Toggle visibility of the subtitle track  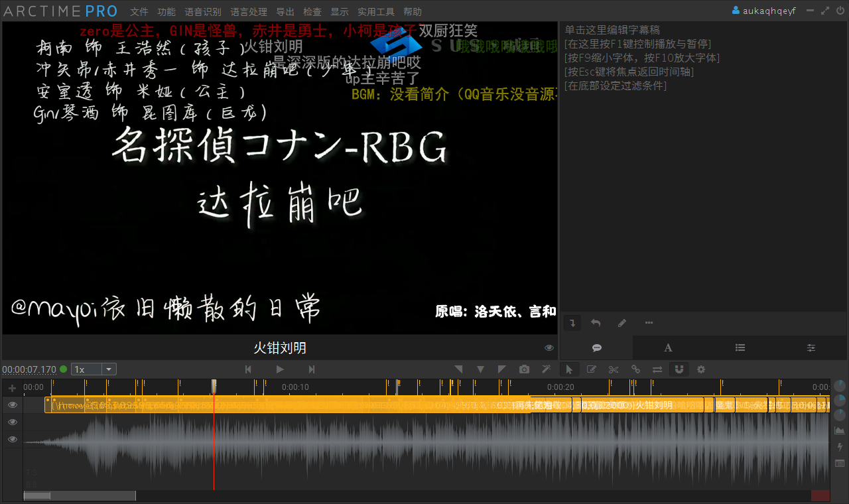tap(12, 405)
